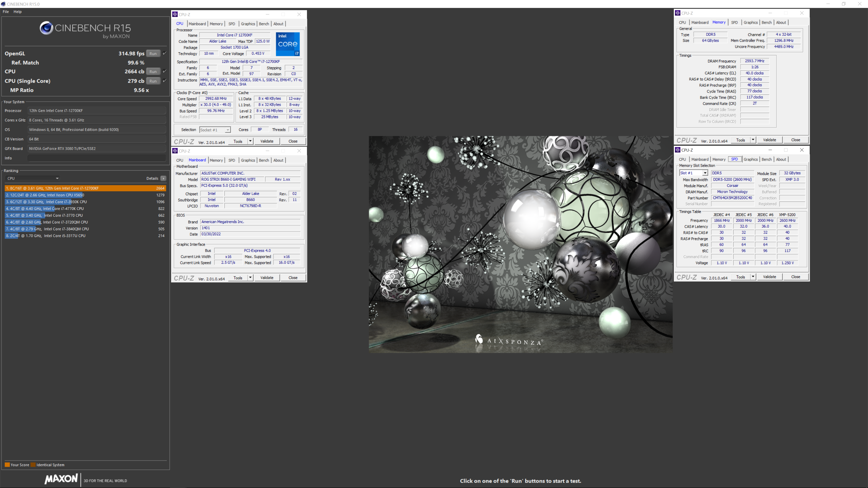The width and height of the screenshot is (868, 488).
Task: Close the CPU tab CPU-Z window with X
Action: [299, 14]
